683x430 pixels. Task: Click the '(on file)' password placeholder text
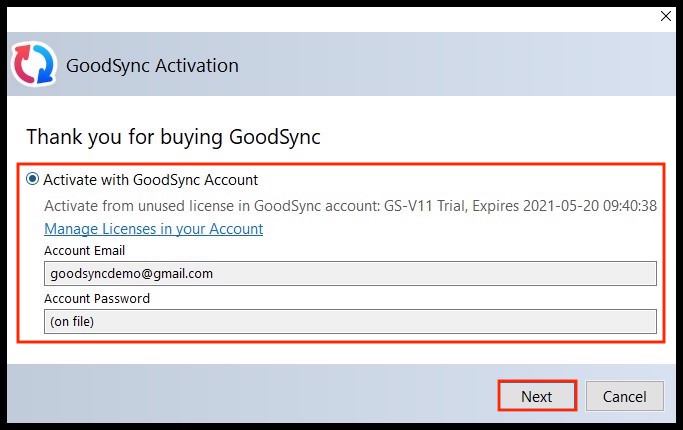(x=72, y=321)
